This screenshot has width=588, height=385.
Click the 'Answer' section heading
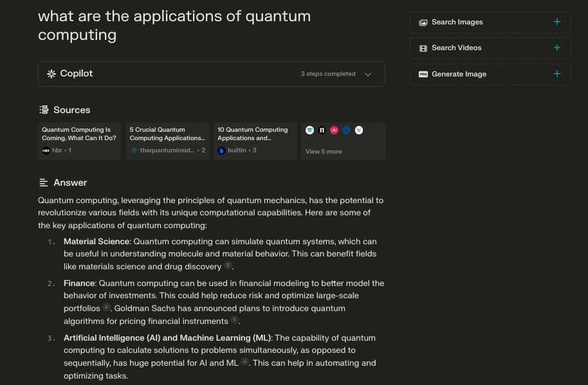[x=70, y=183]
